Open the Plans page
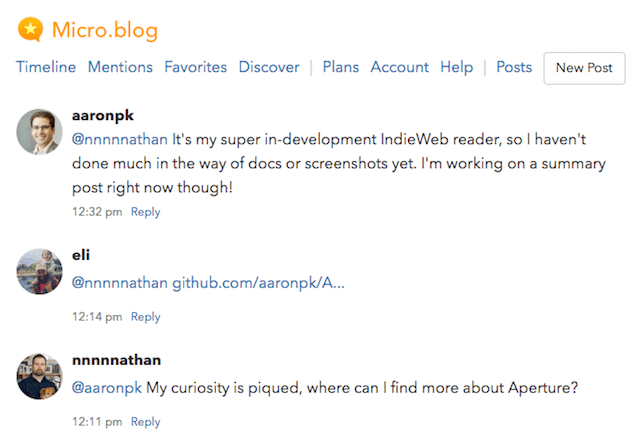Viewport: 640px width, 444px height. point(341,67)
